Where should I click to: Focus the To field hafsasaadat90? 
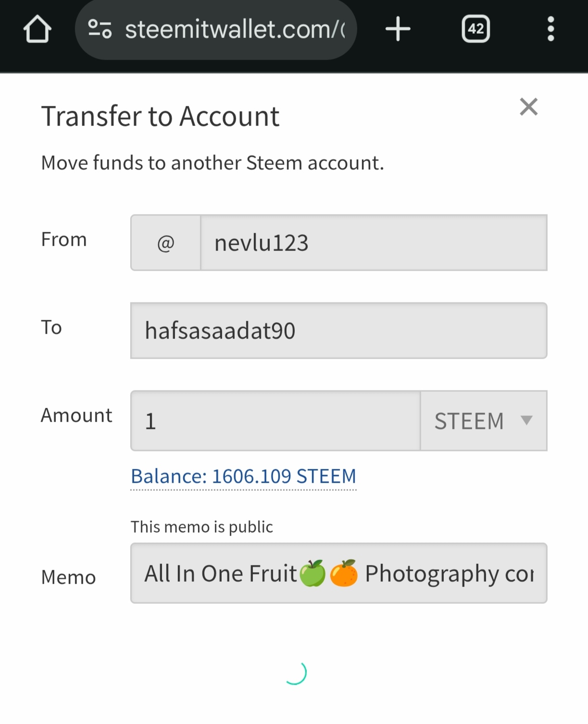(x=339, y=331)
